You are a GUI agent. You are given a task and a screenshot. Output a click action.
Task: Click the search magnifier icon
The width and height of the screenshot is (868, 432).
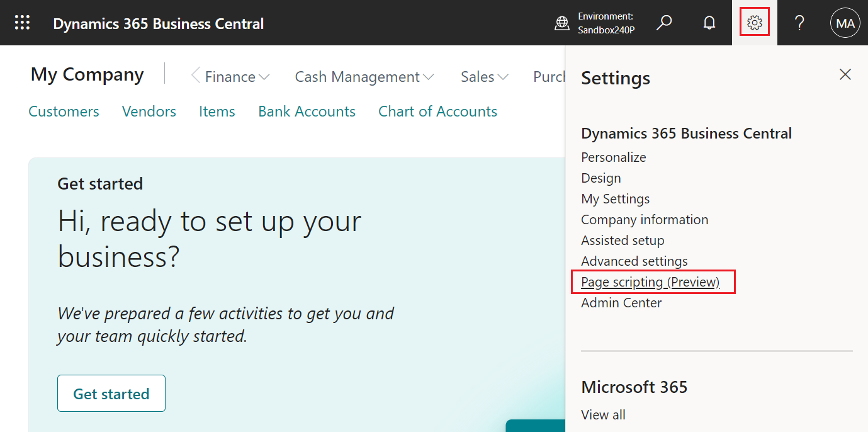(664, 22)
